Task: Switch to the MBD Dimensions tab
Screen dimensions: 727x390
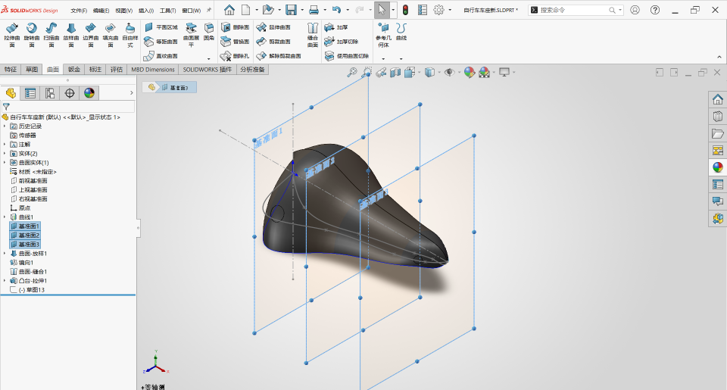Action: pos(153,70)
